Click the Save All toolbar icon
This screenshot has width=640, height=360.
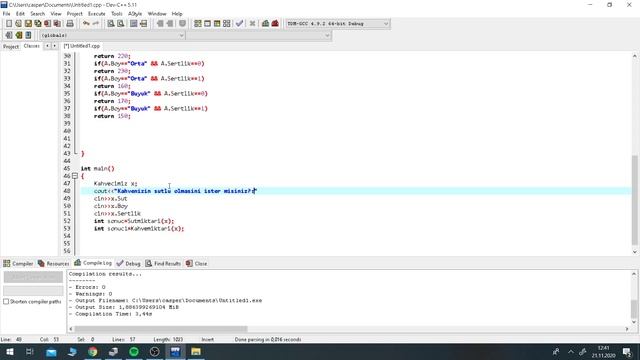coord(38,24)
